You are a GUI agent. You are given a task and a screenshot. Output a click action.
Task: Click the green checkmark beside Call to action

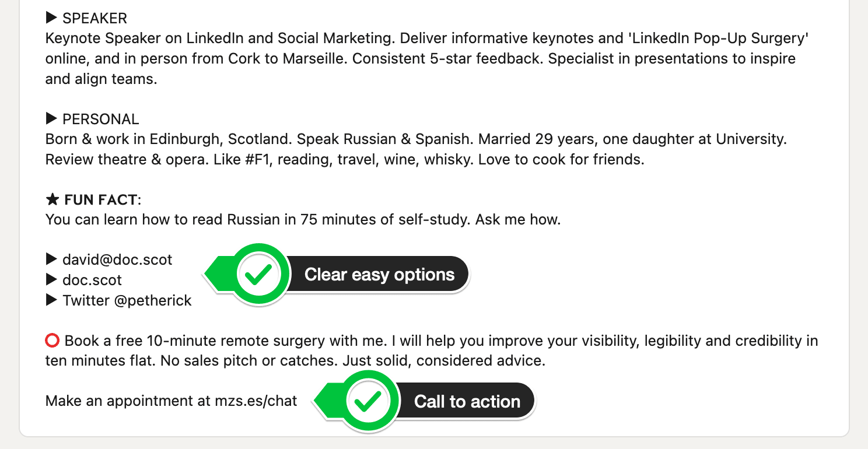(369, 401)
